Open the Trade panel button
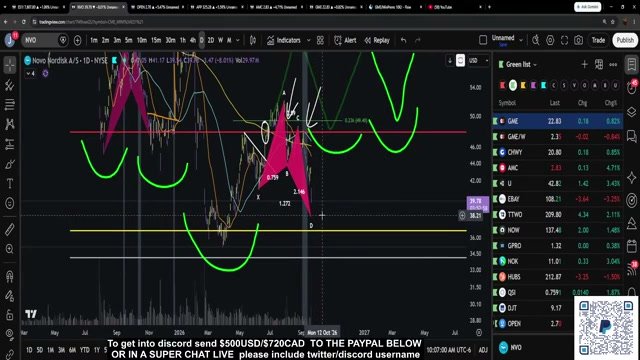The width and height of the screenshot is (640, 360). click(x=598, y=40)
